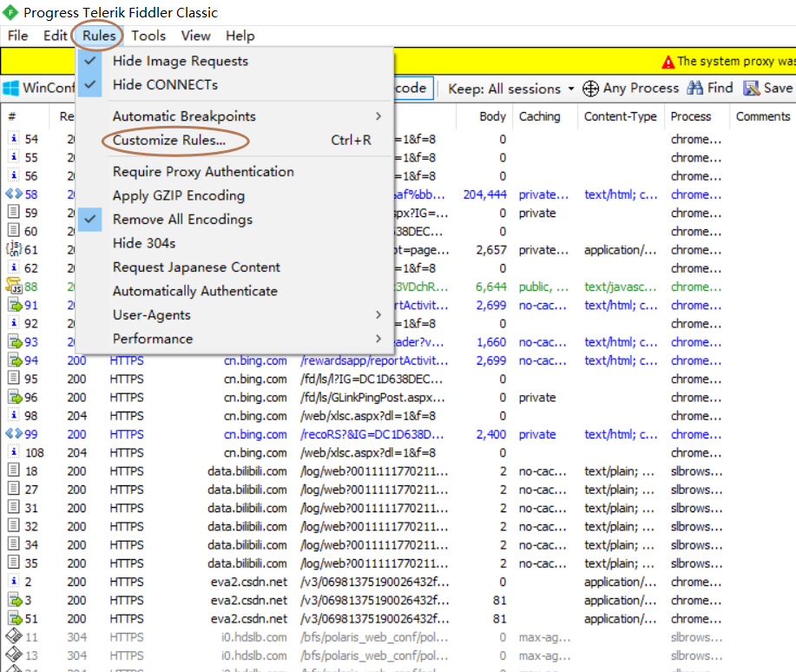Click the document icon of session 18

14,471
